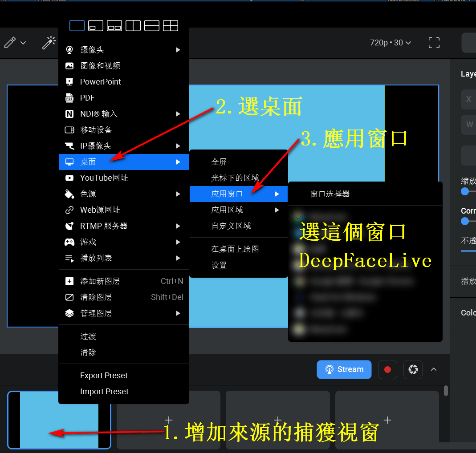Click the pencil drawing tool icon
476x453 pixels.
click(10, 43)
